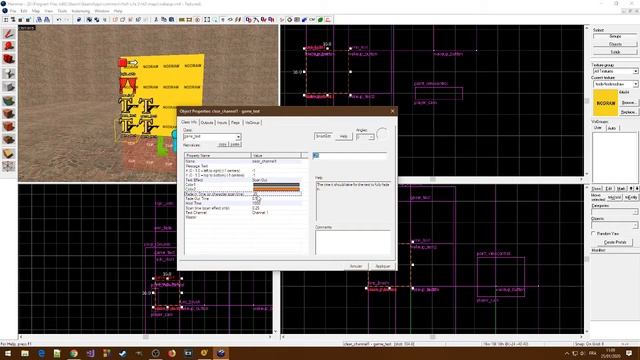Enable the Random Yaw checkbox
The height and width of the screenshot is (360, 640).
594,233
